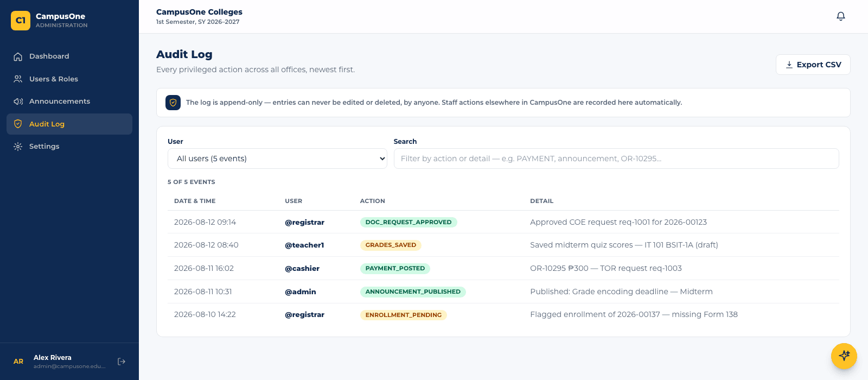This screenshot has height=380, width=868.
Task: Click the 2026-08-11 10:31 timestamp
Action: coord(203,292)
